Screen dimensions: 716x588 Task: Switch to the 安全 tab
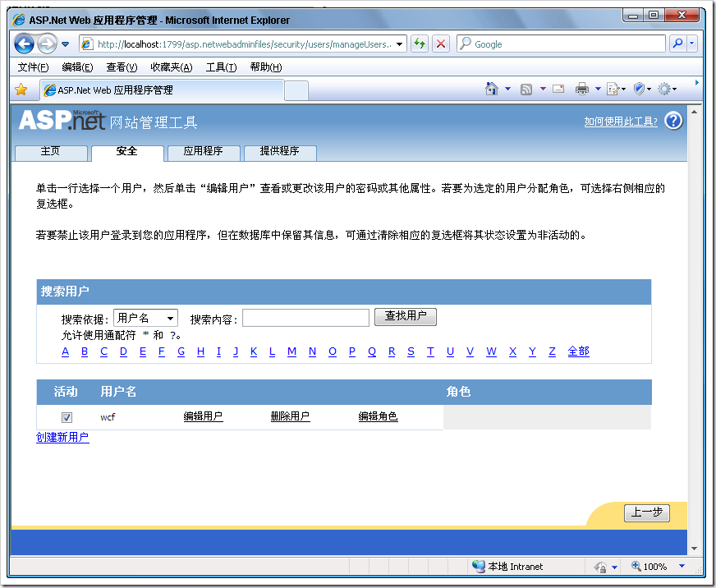click(127, 152)
